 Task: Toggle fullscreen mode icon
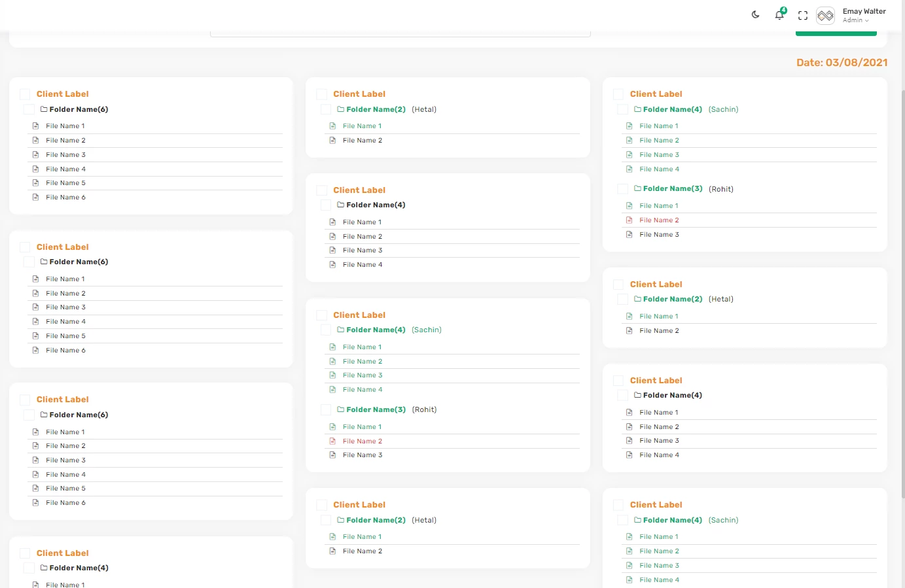(803, 15)
